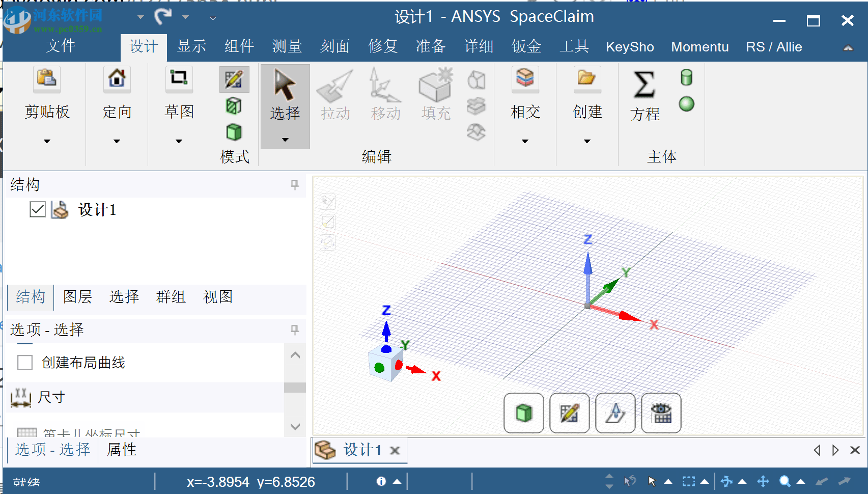Open the dropdown next to status info icon
The height and width of the screenshot is (494, 868).
point(398,481)
